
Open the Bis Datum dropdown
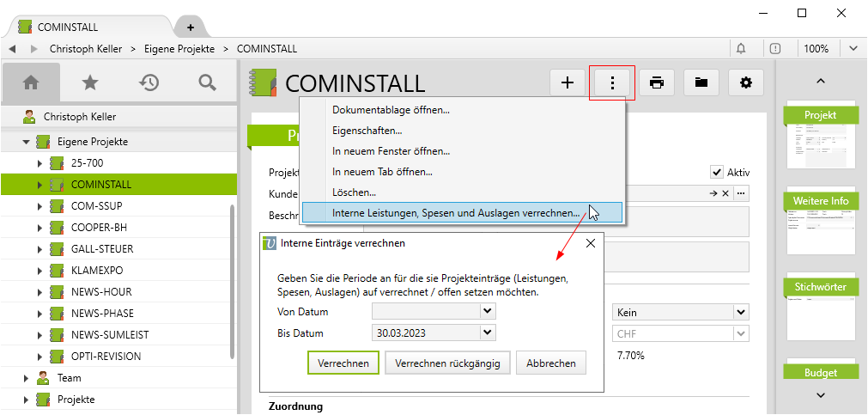(488, 333)
